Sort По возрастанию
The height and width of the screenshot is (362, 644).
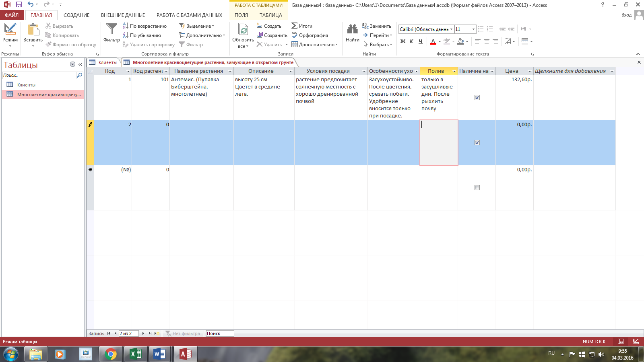click(x=144, y=26)
